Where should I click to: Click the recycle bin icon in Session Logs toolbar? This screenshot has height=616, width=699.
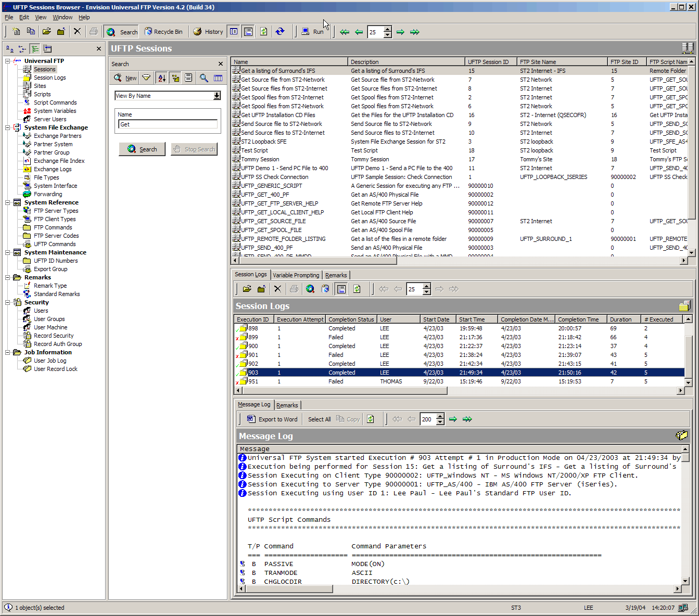pyautogui.click(x=325, y=289)
